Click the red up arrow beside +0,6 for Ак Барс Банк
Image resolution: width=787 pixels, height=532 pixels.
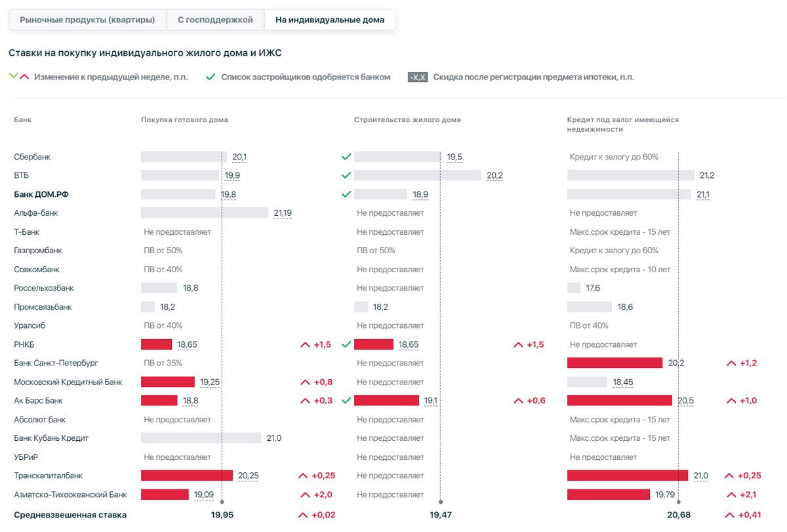click(x=518, y=400)
